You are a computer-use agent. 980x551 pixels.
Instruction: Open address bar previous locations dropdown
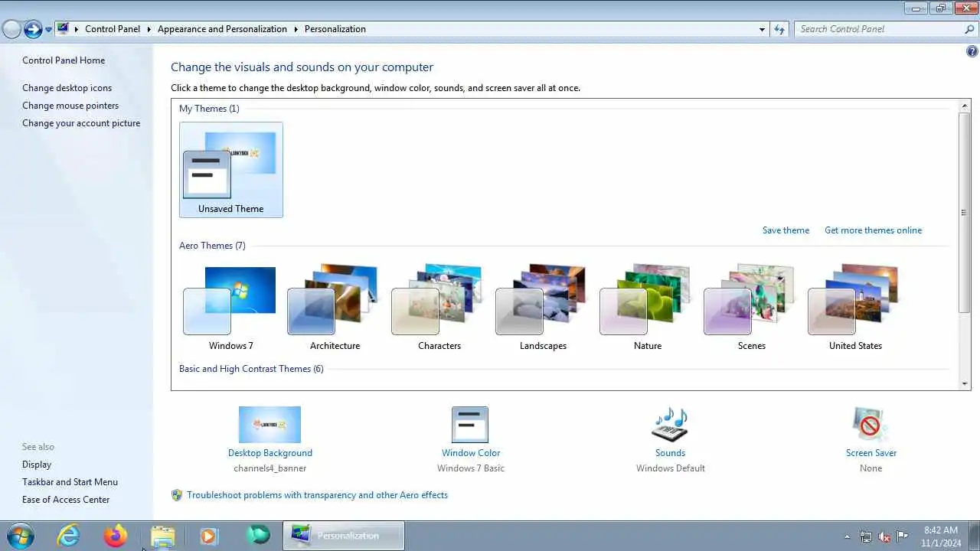pos(762,29)
